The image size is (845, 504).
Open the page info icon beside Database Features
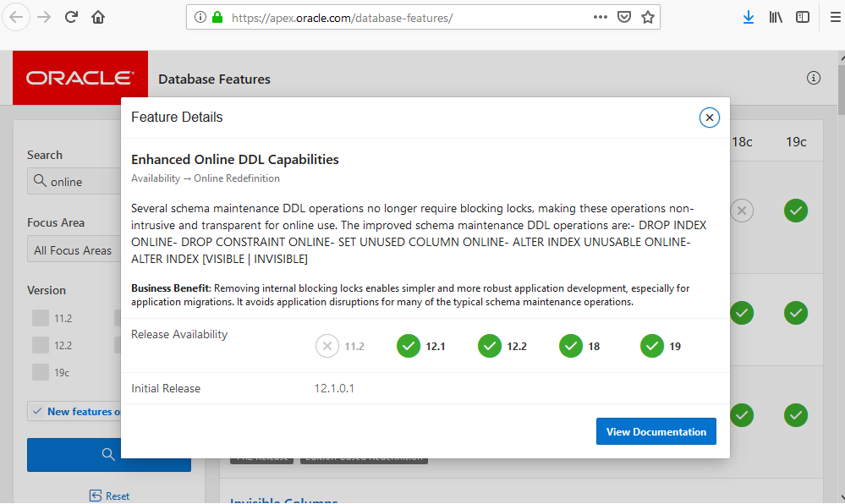[x=813, y=78]
